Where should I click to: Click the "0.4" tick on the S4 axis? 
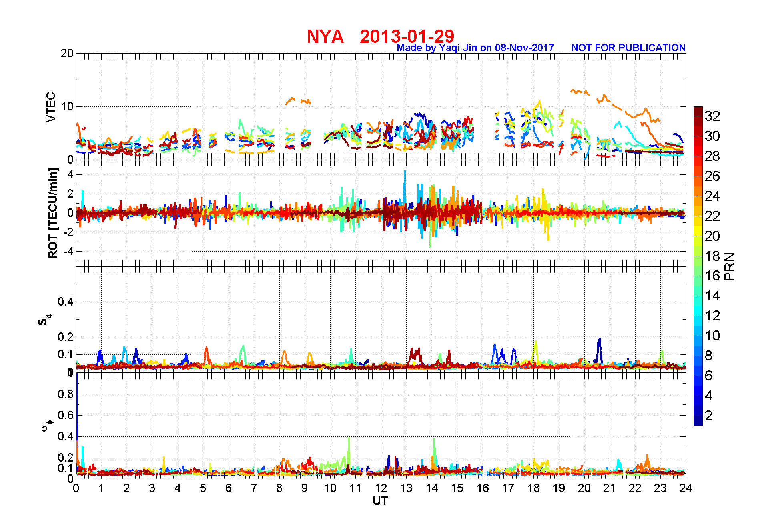click(66, 302)
